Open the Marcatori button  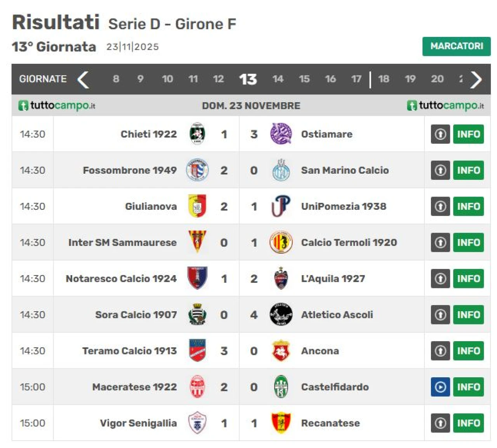click(456, 46)
